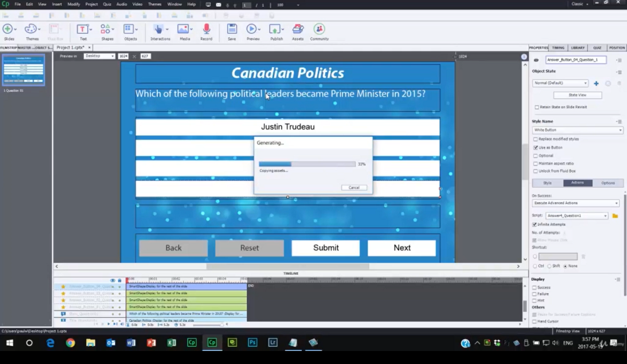627x364 pixels.
Task: Click the State View button
Action: tap(577, 95)
